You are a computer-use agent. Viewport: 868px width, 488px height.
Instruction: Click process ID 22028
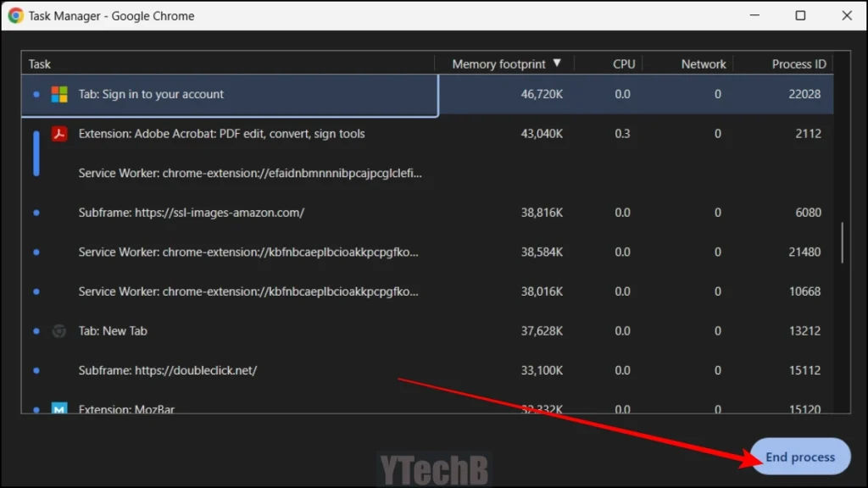point(804,94)
